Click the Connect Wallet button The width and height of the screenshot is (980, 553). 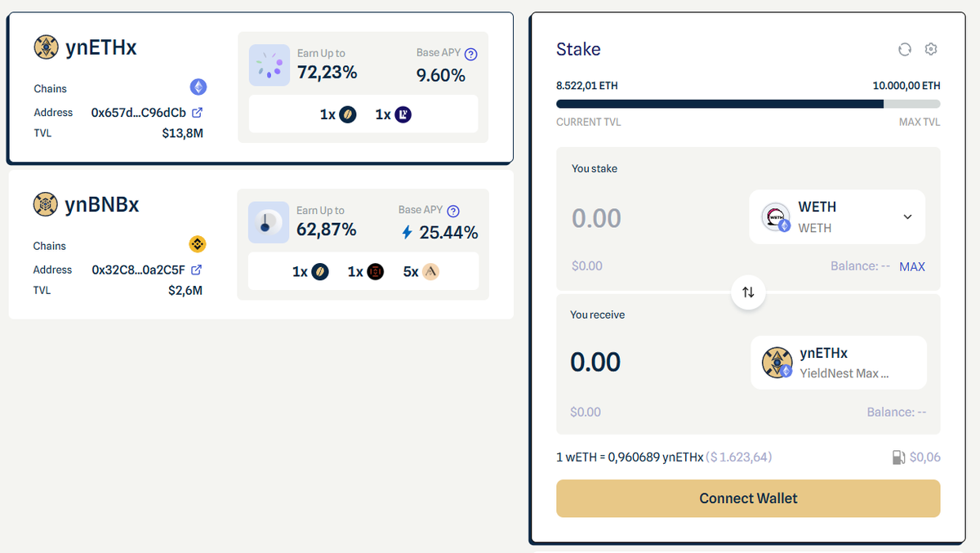(x=748, y=498)
